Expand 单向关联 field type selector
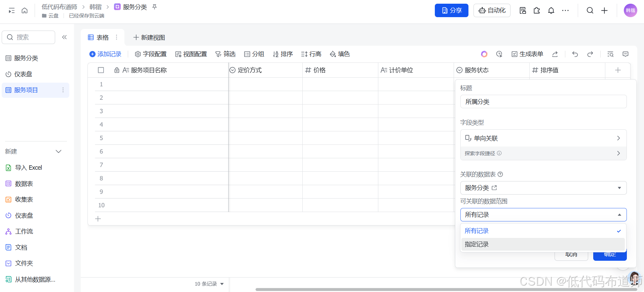 (x=543, y=138)
